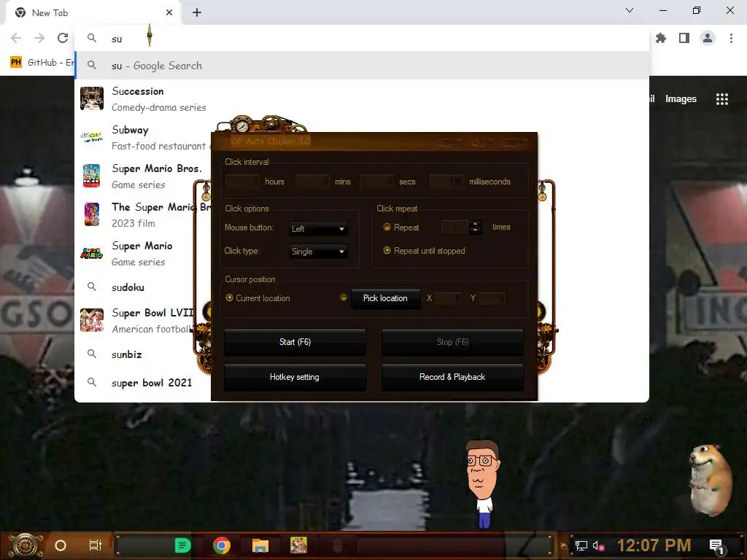Image resolution: width=747 pixels, height=560 pixels.
Task: Choose the 'su - Google Search' suggestion
Action: point(362,65)
